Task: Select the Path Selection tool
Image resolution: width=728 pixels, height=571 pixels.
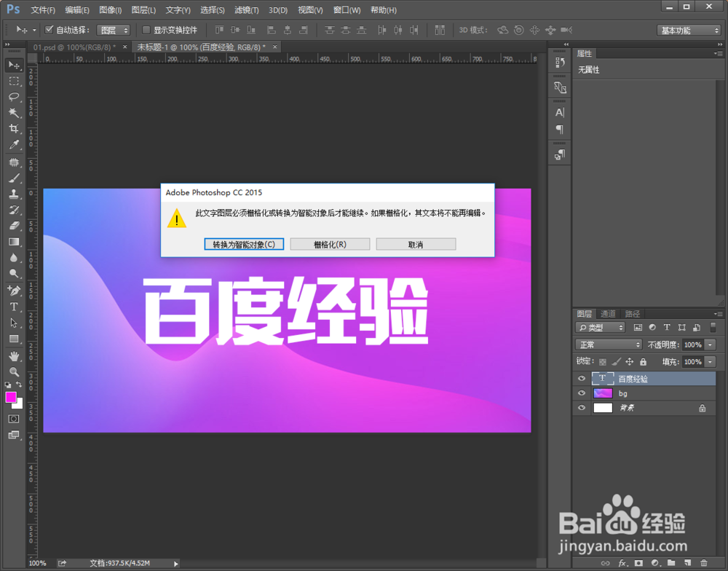Action: (14, 323)
